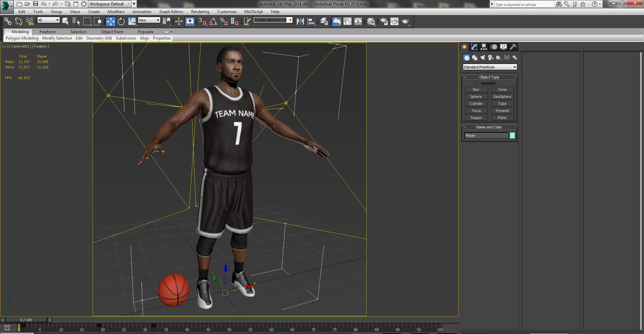The width and height of the screenshot is (644, 334).
Task: Open the Material Editor icon
Action: coord(371,21)
